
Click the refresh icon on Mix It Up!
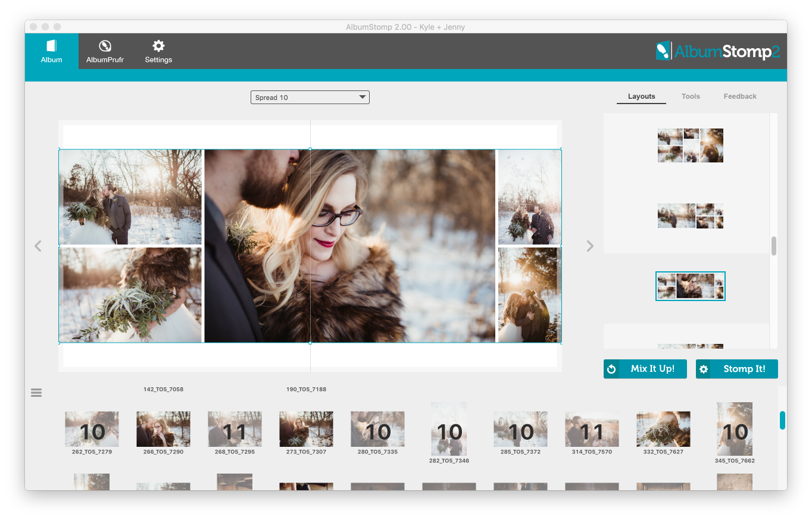click(x=611, y=369)
